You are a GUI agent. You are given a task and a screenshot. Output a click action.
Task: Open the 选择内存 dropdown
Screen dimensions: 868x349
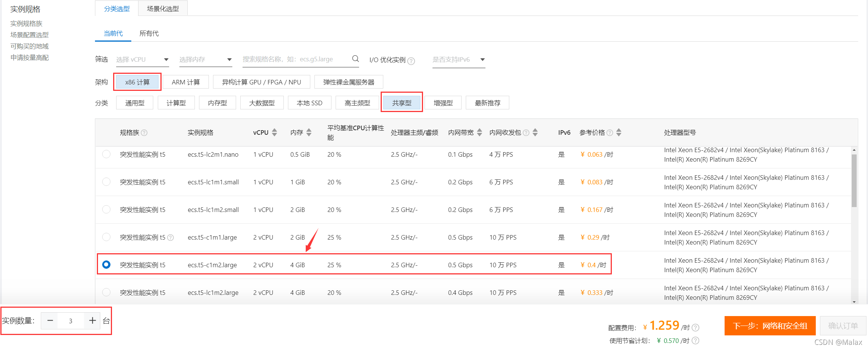(x=205, y=59)
